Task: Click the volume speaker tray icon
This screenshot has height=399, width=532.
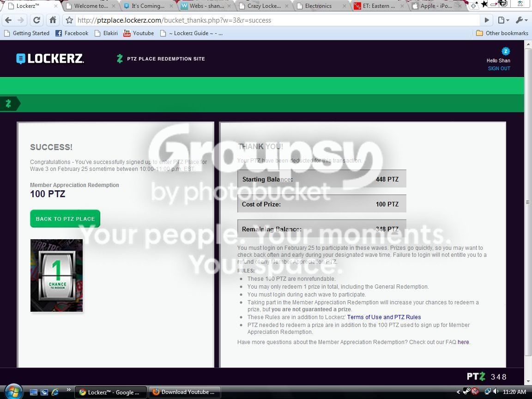Action: click(x=496, y=392)
